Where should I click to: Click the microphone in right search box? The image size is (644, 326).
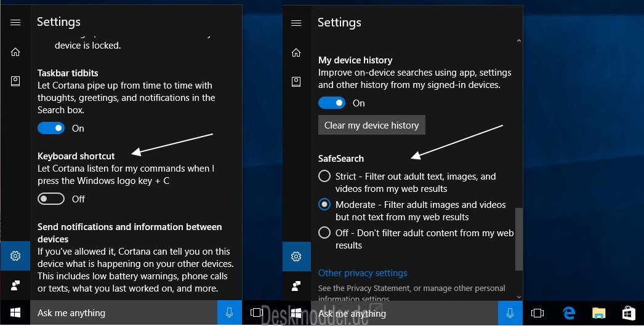point(510,313)
